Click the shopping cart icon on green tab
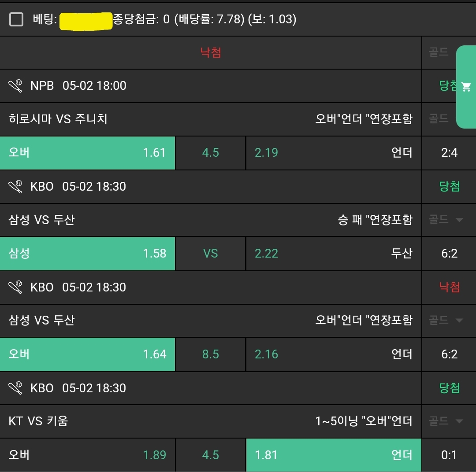The image size is (476, 472). (466, 87)
